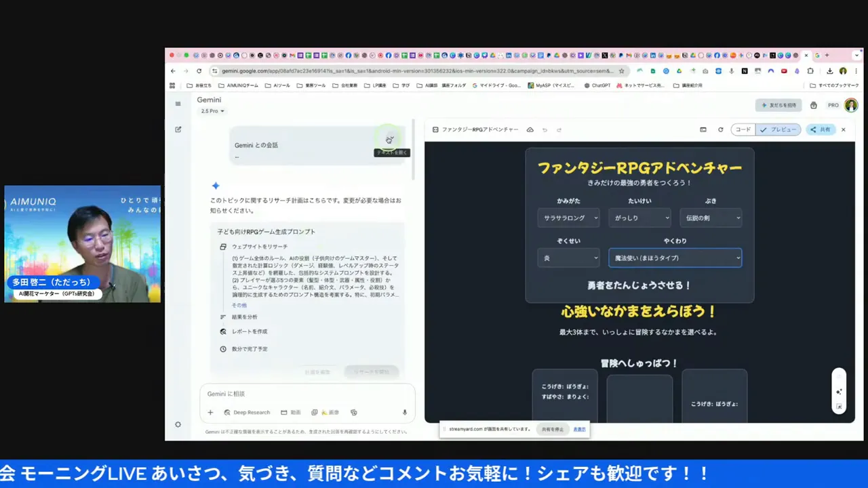This screenshot has width=868, height=488.
Task: Click 共有を停止 in the streamyard bar
Action: [x=553, y=429]
